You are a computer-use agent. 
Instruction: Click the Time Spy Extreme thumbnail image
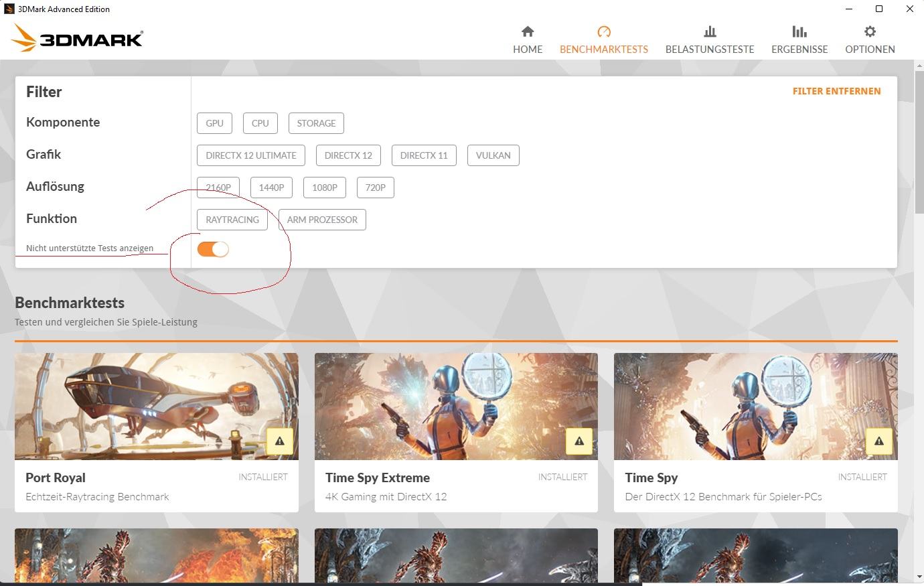tap(456, 407)
